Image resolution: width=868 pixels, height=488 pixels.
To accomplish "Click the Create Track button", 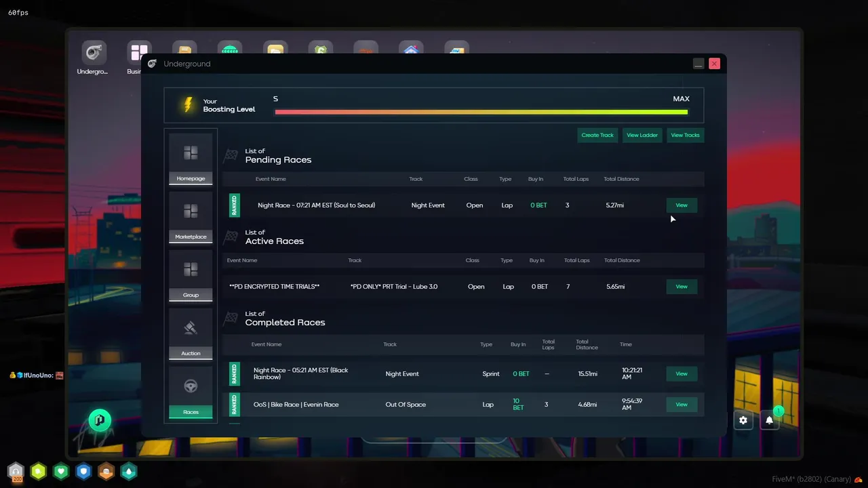I will pyautogui.click(x=597, y=135).
